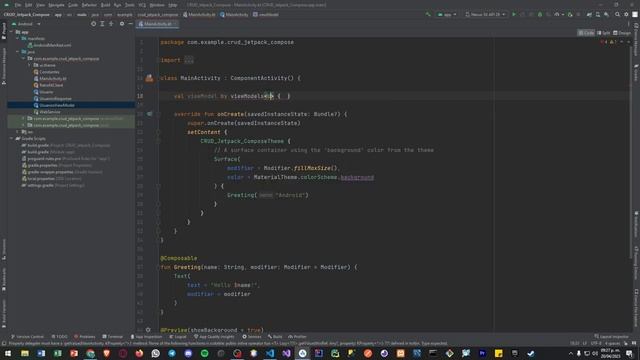This screenshot has height=360, width=640.
Task: Open the File menu
Action: 18,5
